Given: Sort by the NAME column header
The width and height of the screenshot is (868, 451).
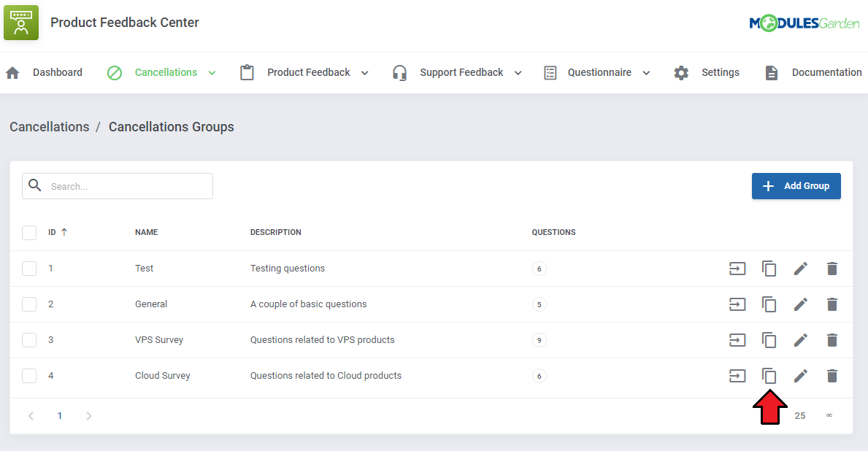Looking at the screenshot, I should pos(146,232).
